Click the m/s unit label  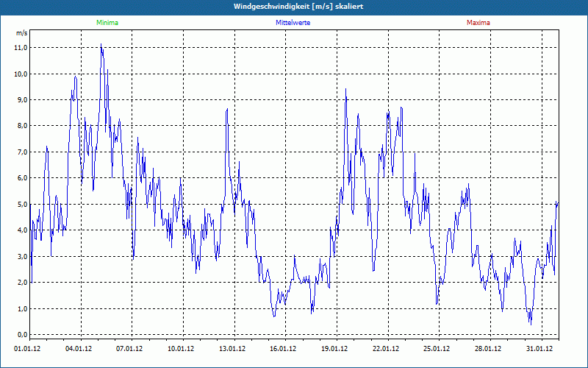point(21,32)
